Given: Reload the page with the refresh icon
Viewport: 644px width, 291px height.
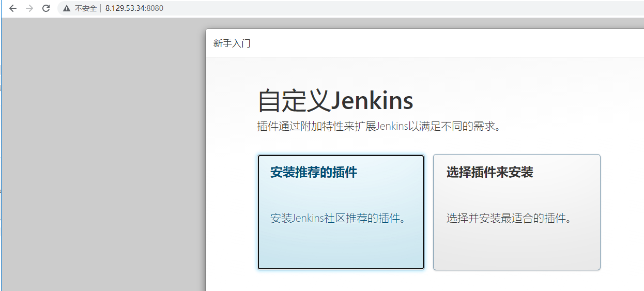Looking at the screenshot, I should [x=46, y=8].
